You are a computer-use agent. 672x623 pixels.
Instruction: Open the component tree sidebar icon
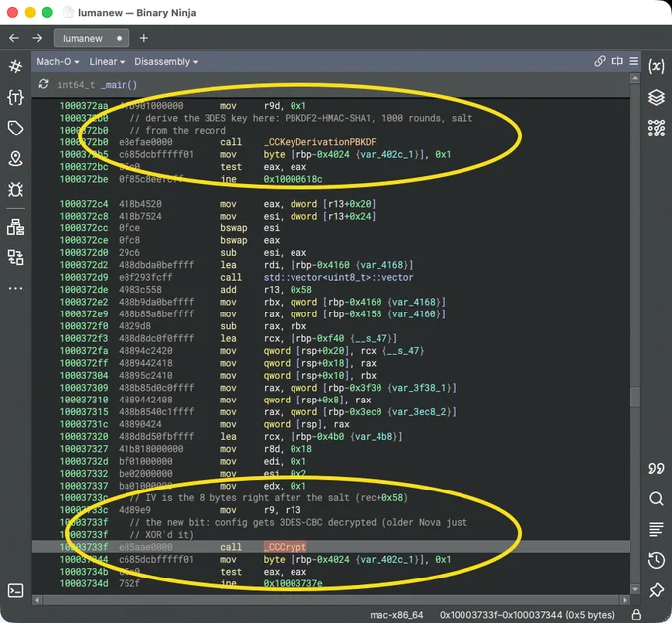(x=16, y=226)
